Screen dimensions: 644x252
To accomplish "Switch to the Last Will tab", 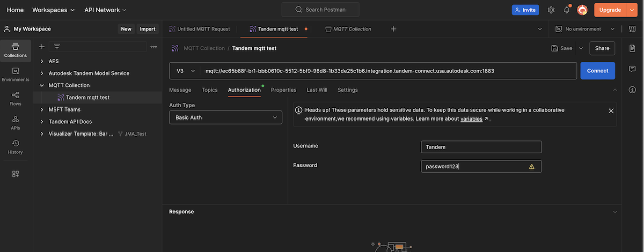I will pyautogui.click(x=317, y=90).
